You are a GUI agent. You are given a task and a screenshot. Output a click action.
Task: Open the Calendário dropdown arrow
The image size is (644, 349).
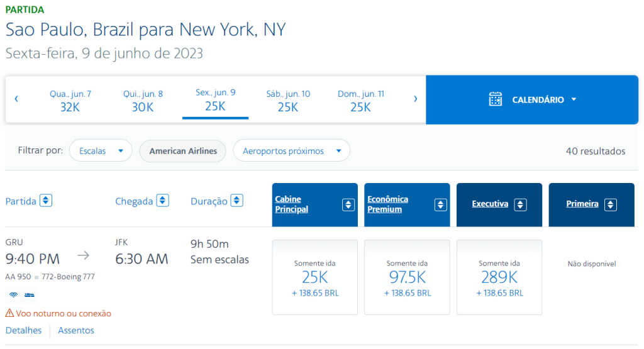pyautogui.click(x=574, y=99)
